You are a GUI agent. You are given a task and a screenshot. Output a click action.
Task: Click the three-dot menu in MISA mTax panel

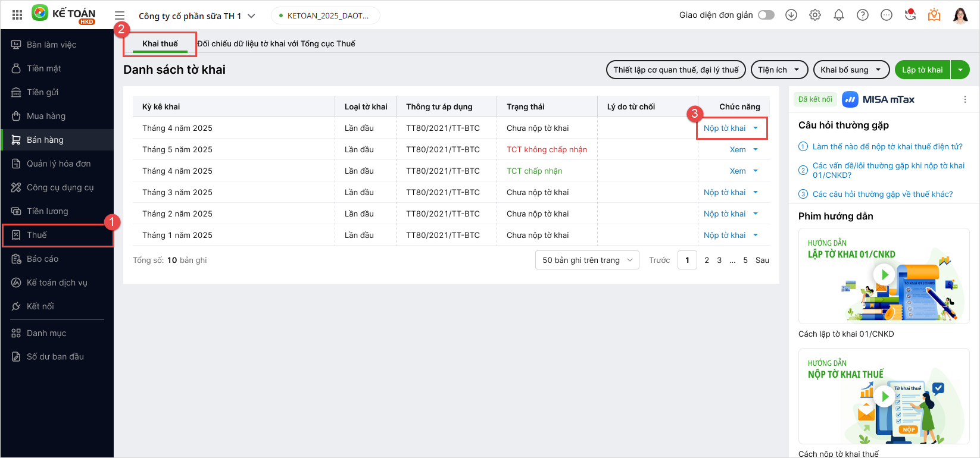click(x=965, y=99)
